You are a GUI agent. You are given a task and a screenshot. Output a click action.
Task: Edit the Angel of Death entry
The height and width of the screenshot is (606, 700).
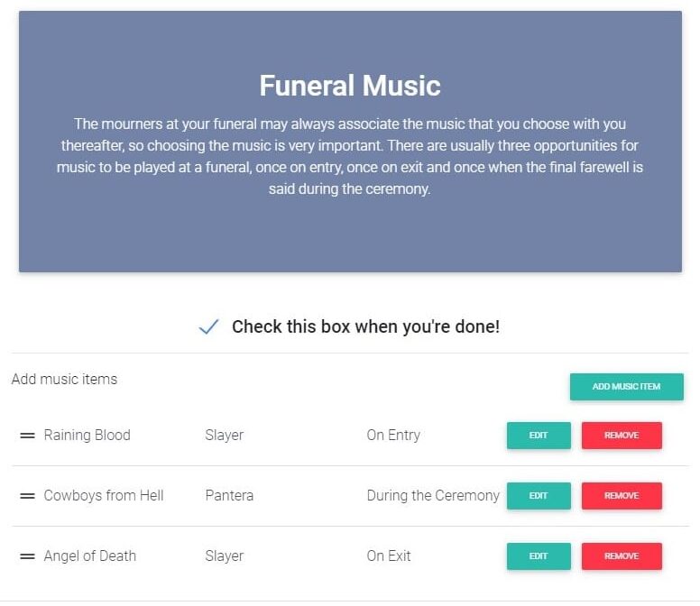pyautogui.click(x=539, y=556)
